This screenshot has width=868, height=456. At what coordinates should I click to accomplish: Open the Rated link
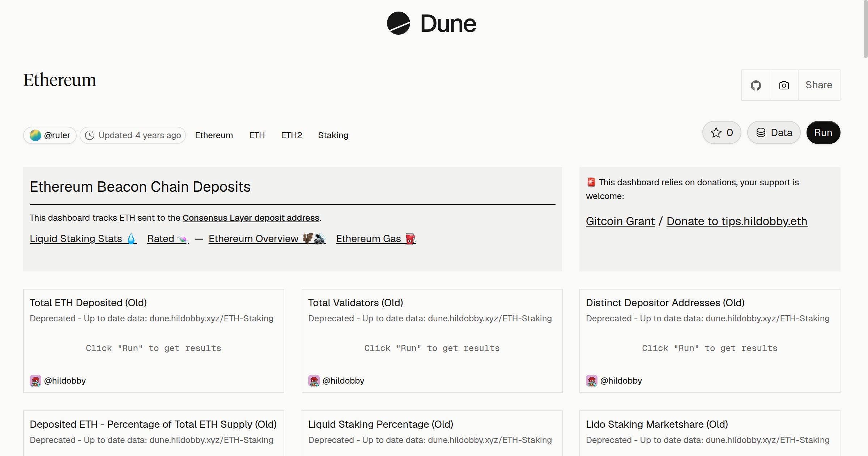click(168, 239)
